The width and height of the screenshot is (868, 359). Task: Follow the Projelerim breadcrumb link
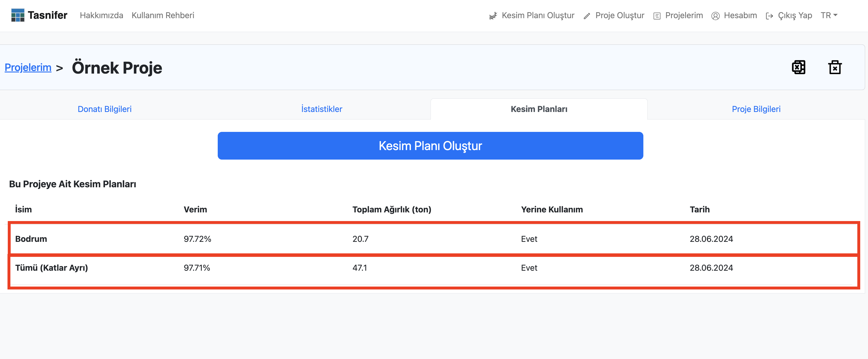tap(28, 68)
